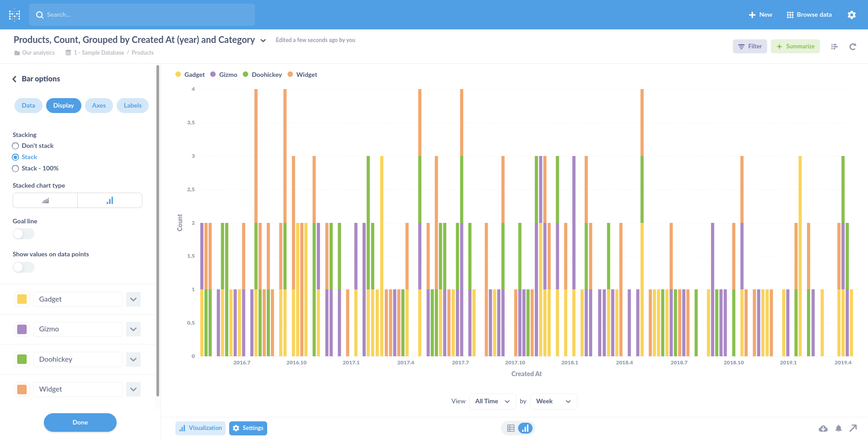Switch to table view icon
The image size is (868, 439).
click(x=511, y=428)
